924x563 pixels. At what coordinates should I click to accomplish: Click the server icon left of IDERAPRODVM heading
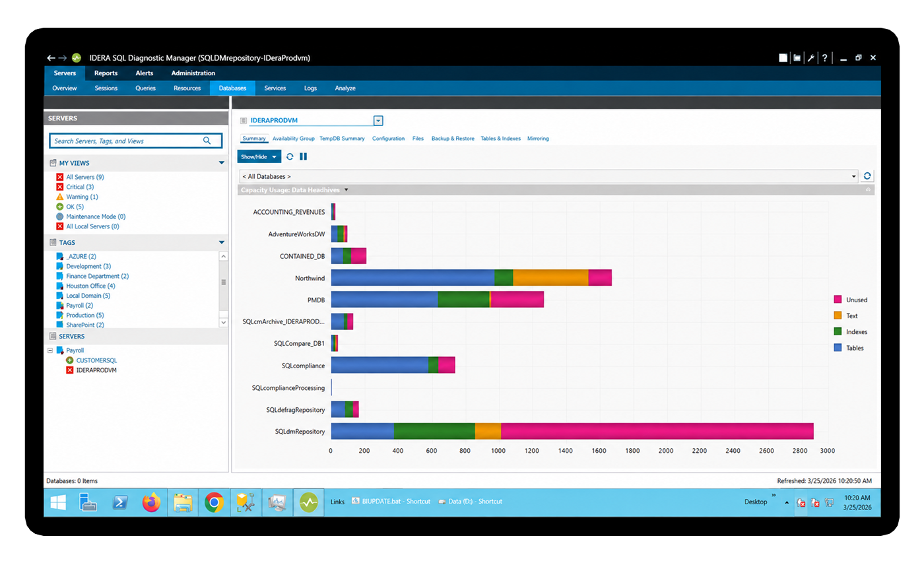(244, 121)
